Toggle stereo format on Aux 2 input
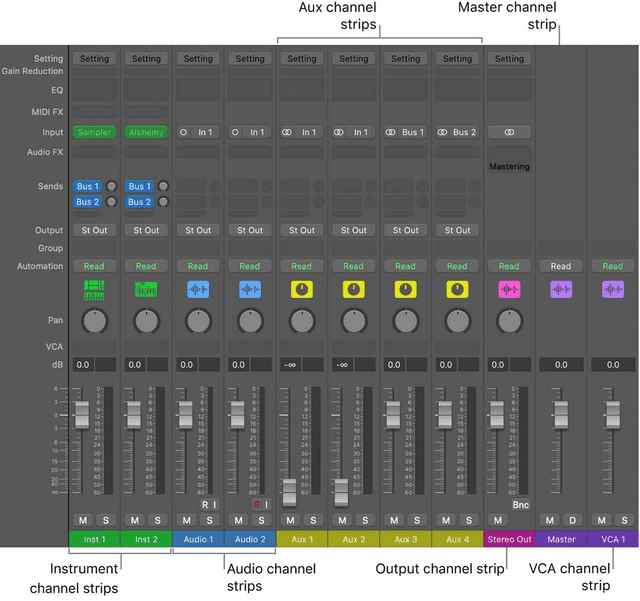The height and width of the screenshot is (601, 640). pos(339,132)
